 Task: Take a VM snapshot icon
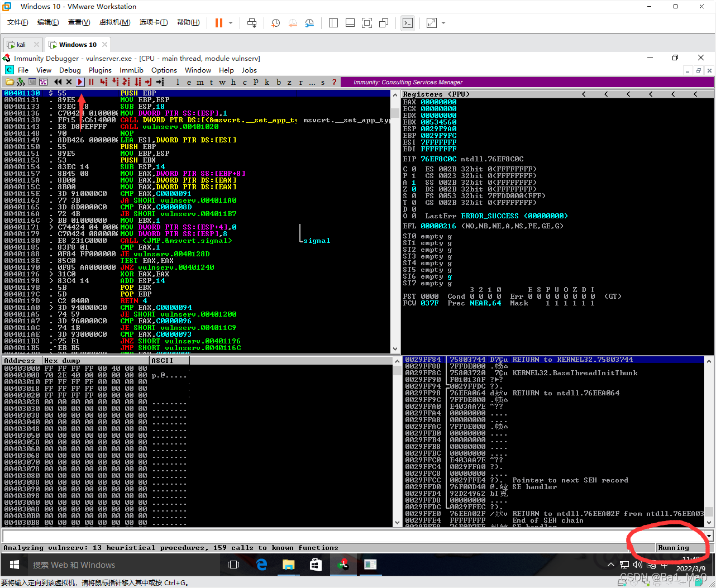click(x=276, y=23)
